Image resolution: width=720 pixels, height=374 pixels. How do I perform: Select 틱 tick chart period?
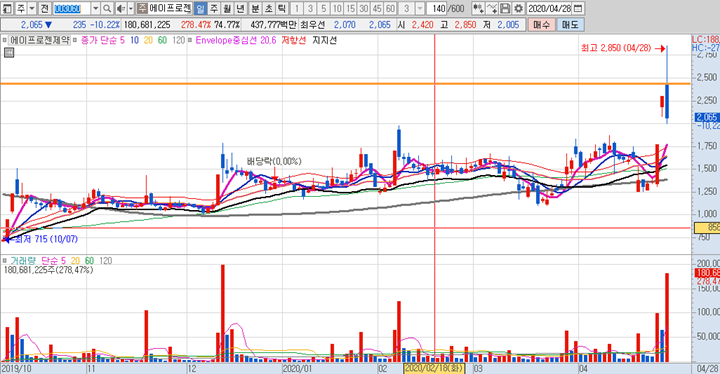(x=282, y=8)
